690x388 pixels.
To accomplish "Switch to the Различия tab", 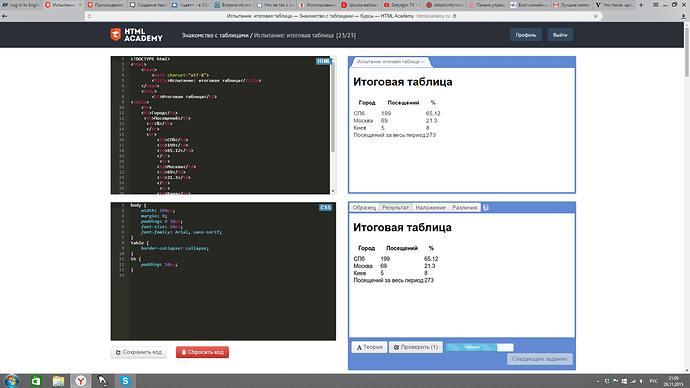I will coord(465,207).
